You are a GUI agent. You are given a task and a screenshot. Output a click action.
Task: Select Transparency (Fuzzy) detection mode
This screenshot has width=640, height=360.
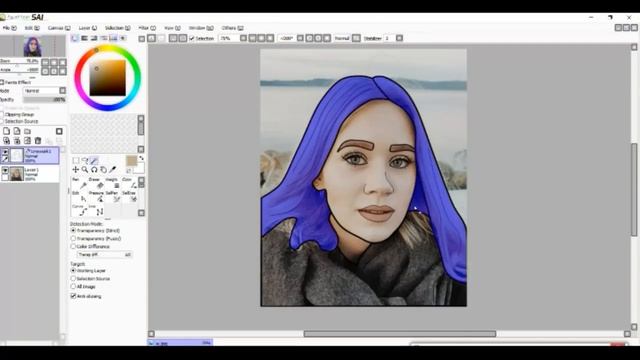[73, 238]
